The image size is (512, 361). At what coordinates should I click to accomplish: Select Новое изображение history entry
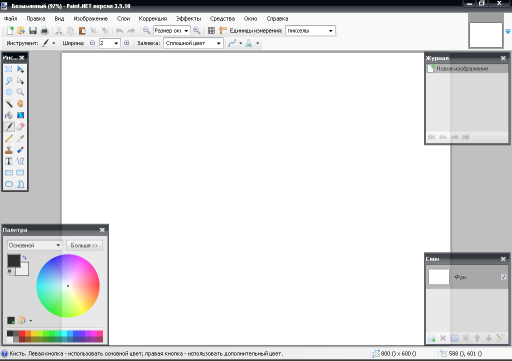click(467, 69)
